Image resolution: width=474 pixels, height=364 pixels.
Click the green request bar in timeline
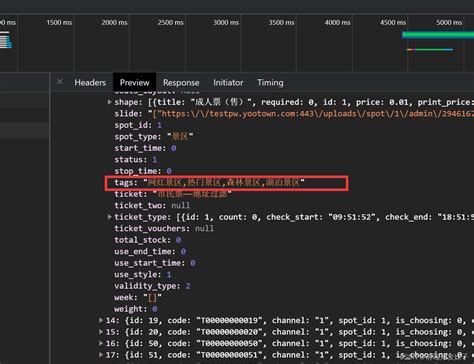pyautogui.click(x=438, y=35)
